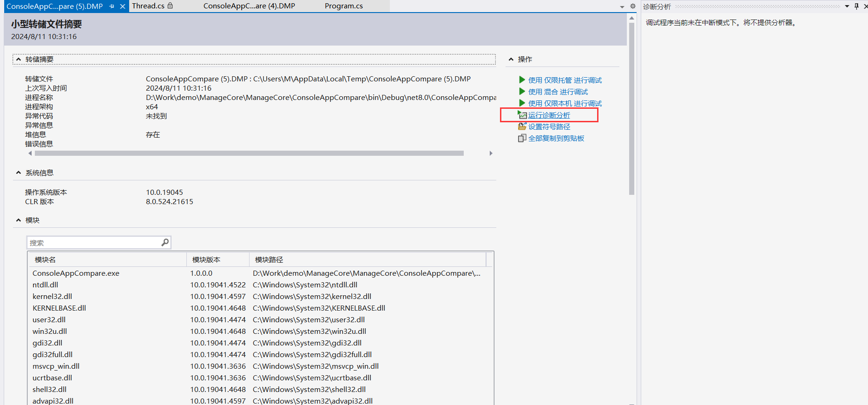This screenshot has height=405, width=868.
Task: Switch to the Program.cs tab
Action: point(344,6)
